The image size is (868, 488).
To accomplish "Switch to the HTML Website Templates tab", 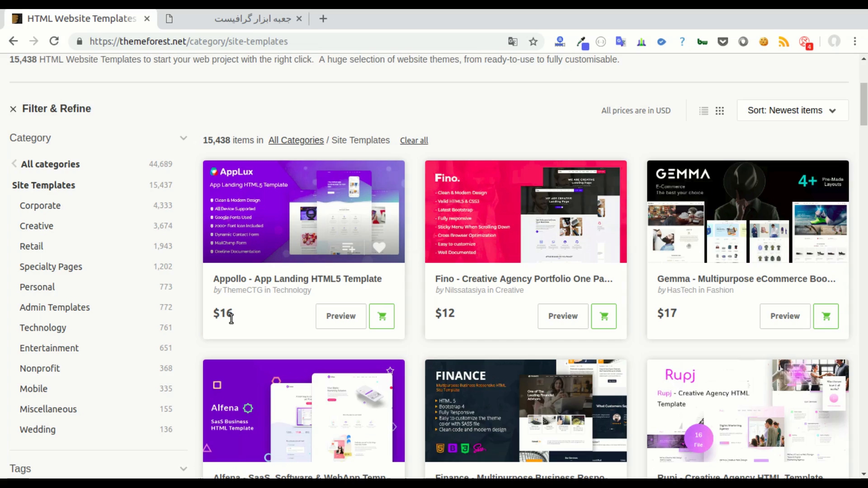I will 81,19.
